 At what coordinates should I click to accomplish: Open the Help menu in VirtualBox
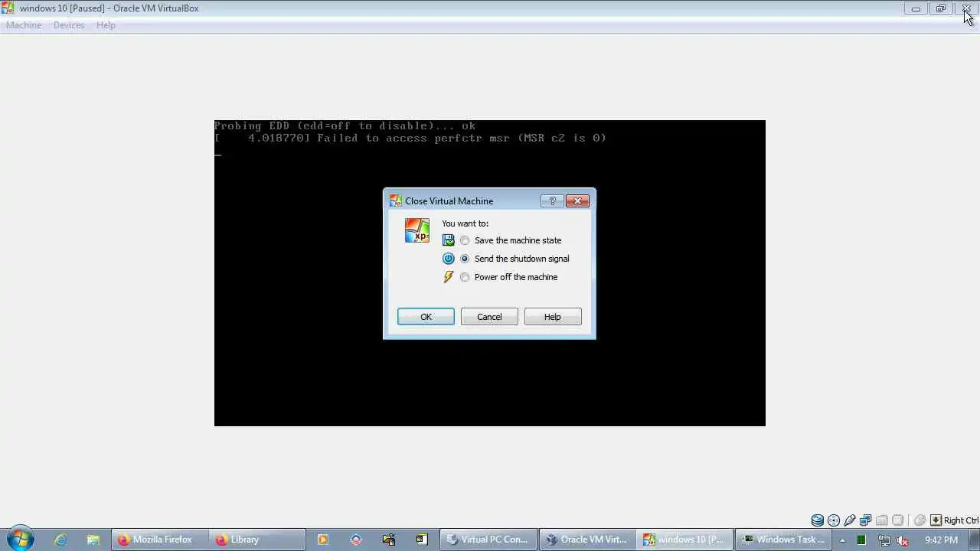point(106,25)
